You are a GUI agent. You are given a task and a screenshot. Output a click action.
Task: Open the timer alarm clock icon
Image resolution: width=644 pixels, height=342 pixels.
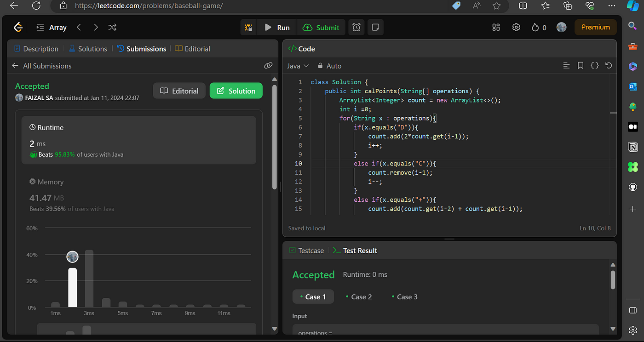point(356,28)
